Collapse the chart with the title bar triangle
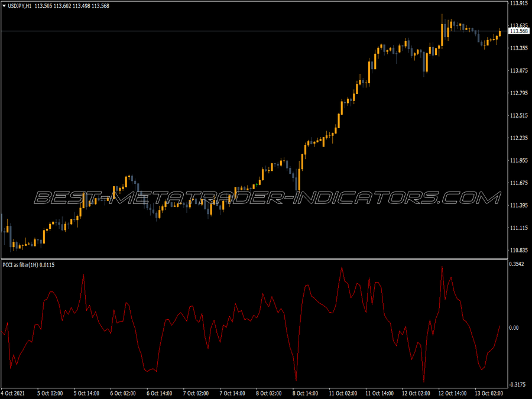 point(5,4)
